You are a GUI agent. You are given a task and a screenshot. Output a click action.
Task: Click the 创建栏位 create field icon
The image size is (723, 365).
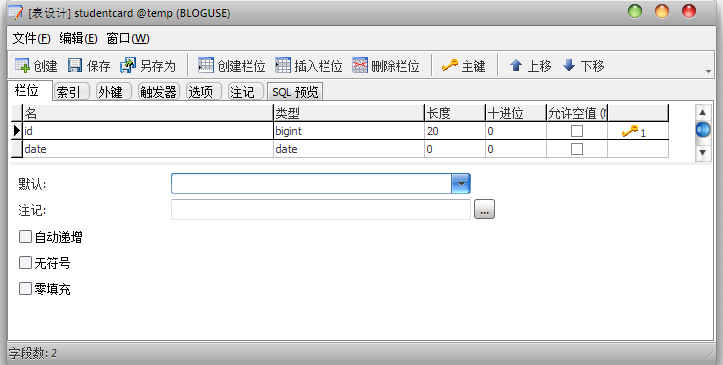click(x=206, y=65)
